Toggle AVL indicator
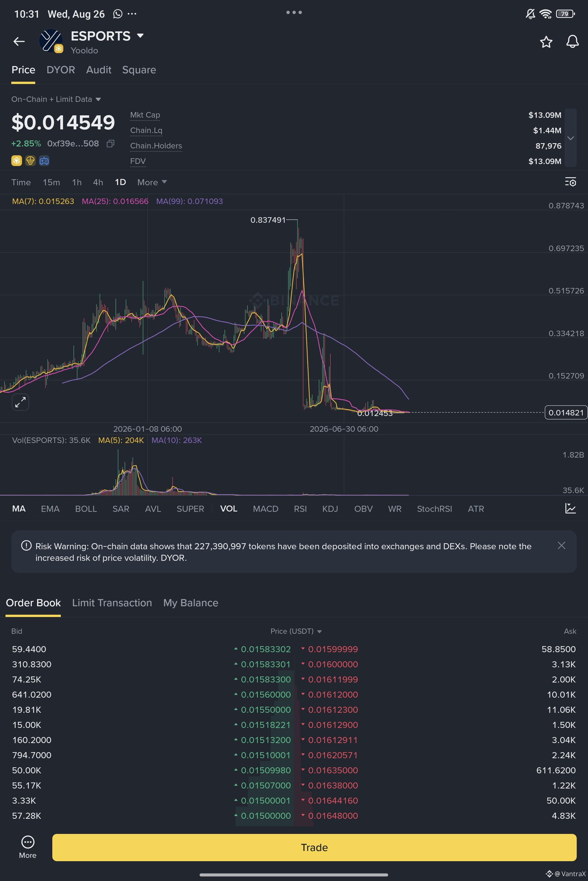This screenshot has width=588, height=881. 153,509
